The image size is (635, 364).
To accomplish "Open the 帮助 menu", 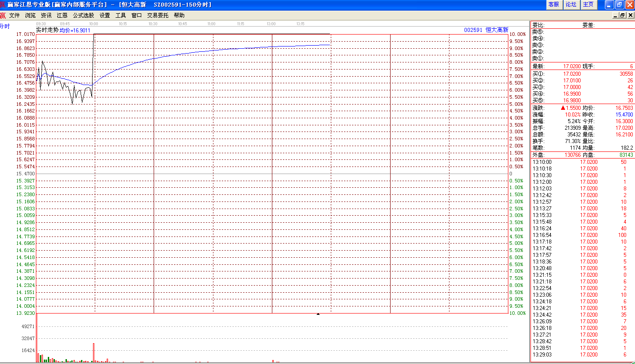I will point(179,15).
